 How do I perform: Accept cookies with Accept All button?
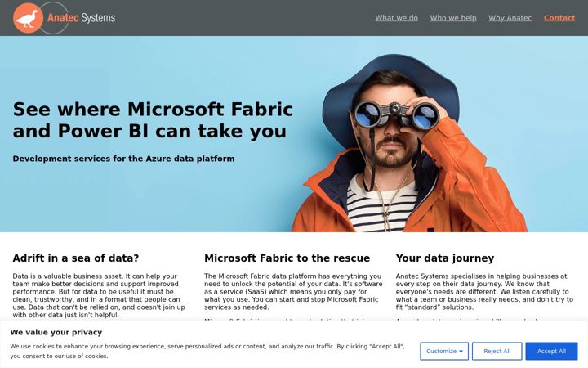(x=551, y=351)
